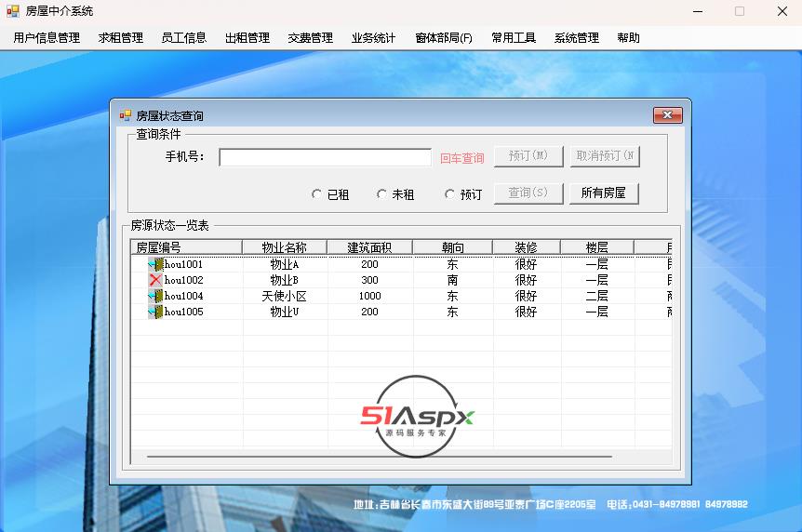
Task: Click the red X icon beside hou1002
Action: [155, 280]
